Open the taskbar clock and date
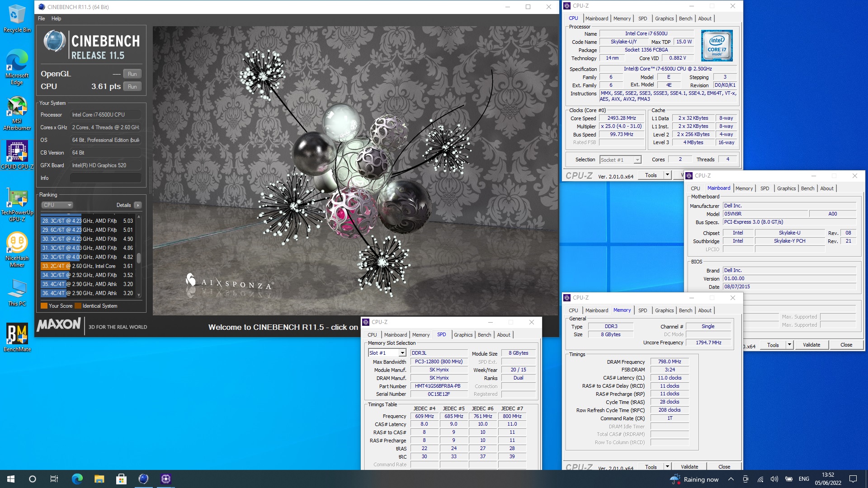The image size is (868, 488). click(x=828, y=479)
